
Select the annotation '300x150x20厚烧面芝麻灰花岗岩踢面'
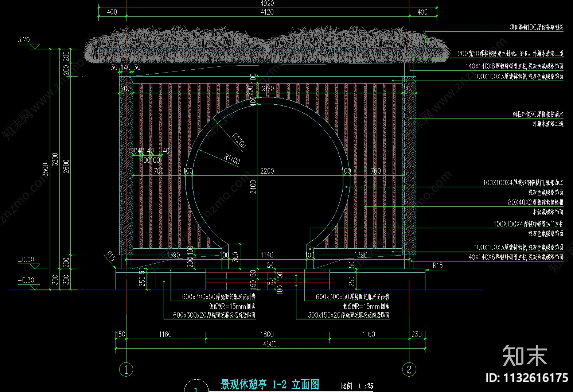[x=348, y=315]
